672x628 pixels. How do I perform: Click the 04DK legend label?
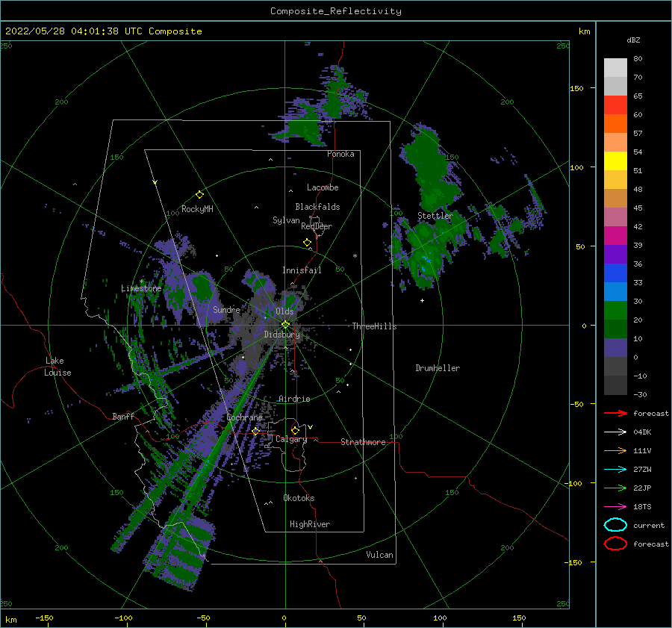642,432
